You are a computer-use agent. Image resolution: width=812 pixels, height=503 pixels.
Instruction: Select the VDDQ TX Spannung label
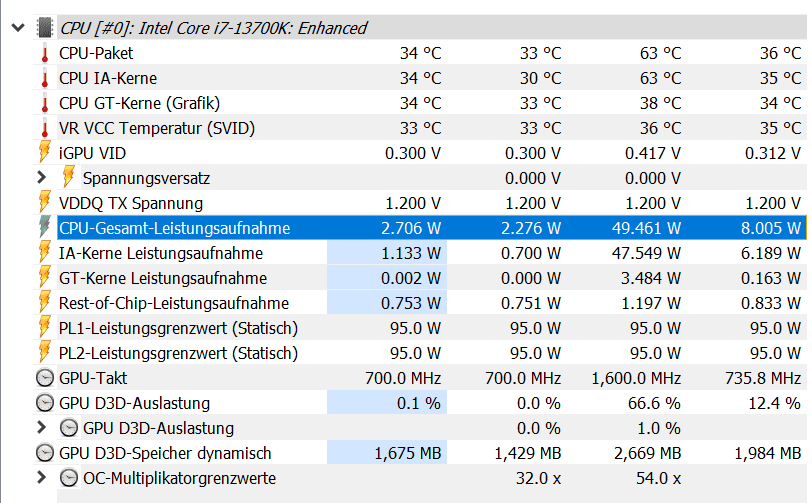[130, 204]
